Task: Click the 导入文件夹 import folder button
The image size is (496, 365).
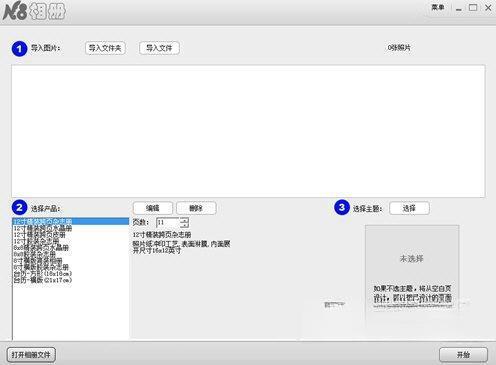Action: pos(105,48)
